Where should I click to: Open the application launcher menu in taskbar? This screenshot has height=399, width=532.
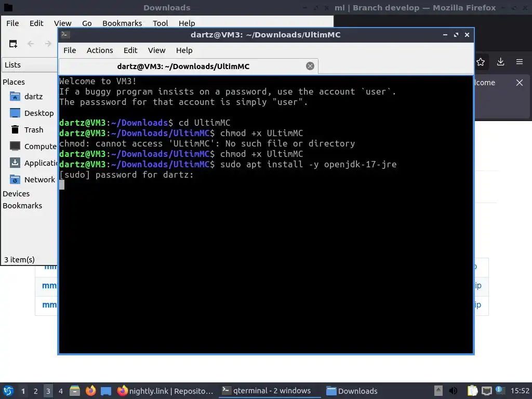point(8,391)
